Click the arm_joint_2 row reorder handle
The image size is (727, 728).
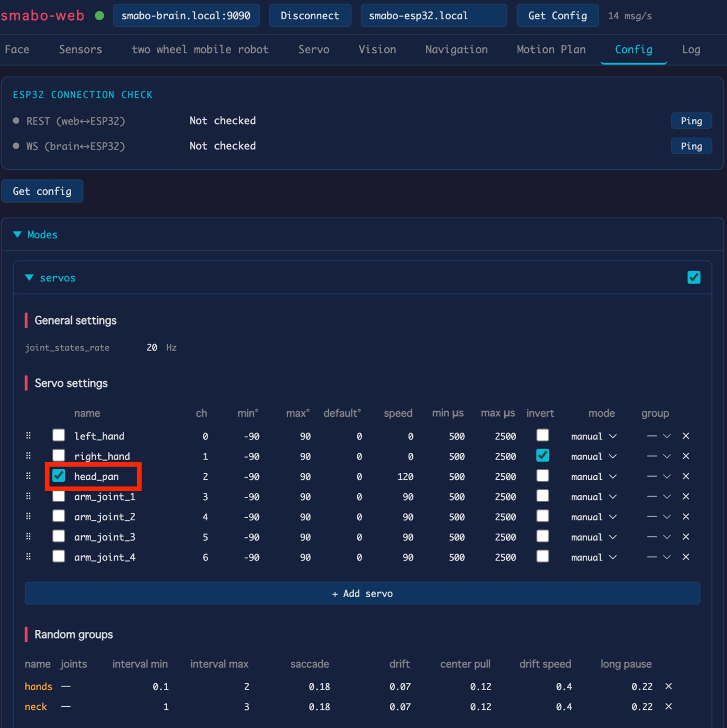[29, 517]
